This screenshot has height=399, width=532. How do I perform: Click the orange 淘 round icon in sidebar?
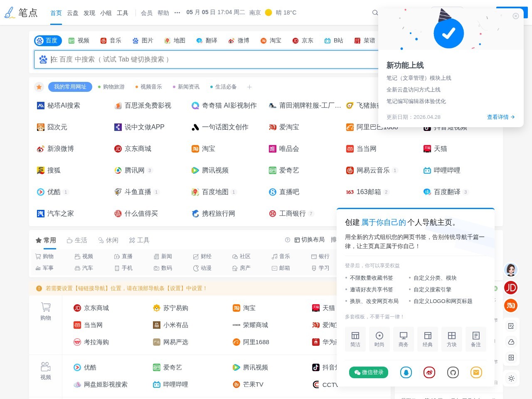pos(511,305)
